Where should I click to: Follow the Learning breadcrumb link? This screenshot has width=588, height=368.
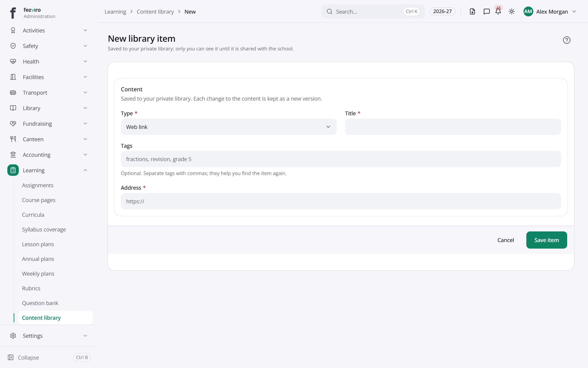point(115,11)
